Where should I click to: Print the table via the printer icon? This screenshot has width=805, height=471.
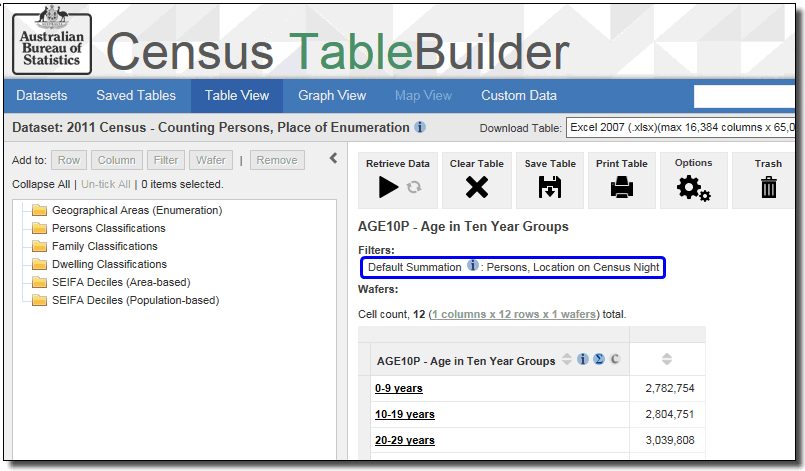(x=621, y=187)
